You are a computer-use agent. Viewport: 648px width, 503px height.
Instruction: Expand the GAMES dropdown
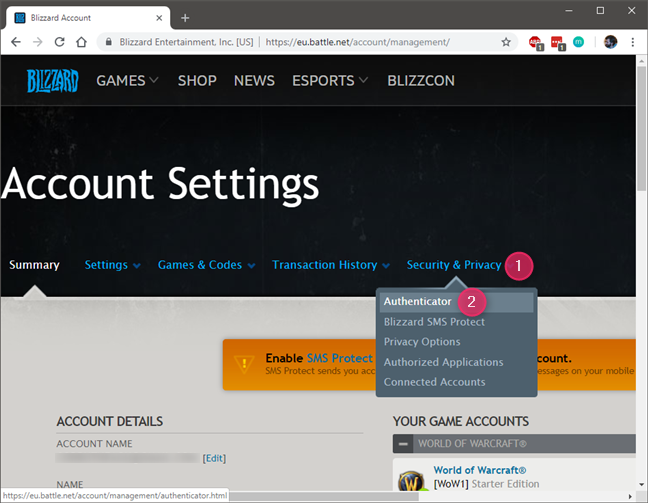[127, 81]
